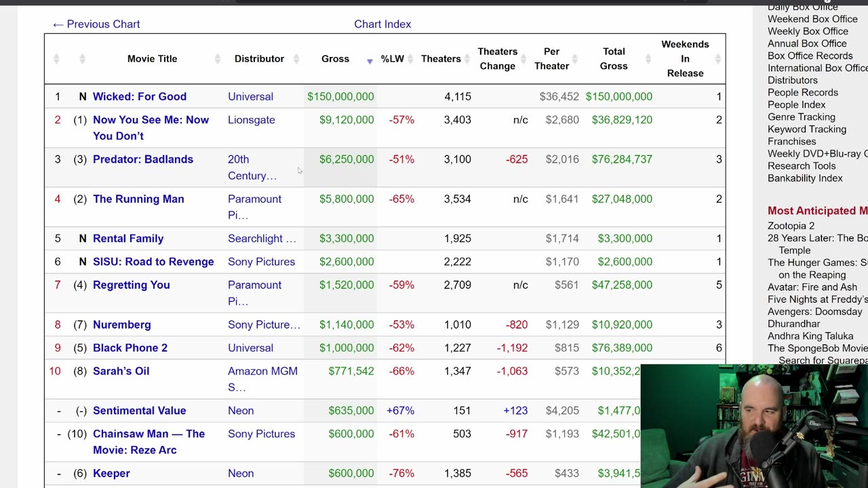Screen dimensions: 868x488
Task: Sort table by Movie Title arrows
Action: click(x=217, y=59)
